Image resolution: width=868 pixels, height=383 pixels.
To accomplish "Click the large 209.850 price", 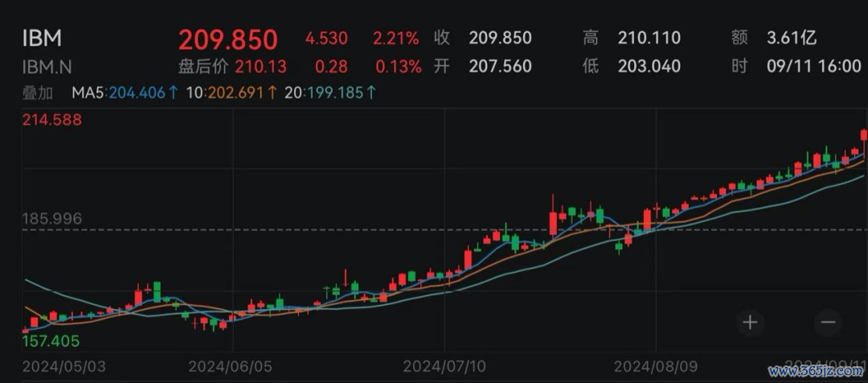I will 227,39.
